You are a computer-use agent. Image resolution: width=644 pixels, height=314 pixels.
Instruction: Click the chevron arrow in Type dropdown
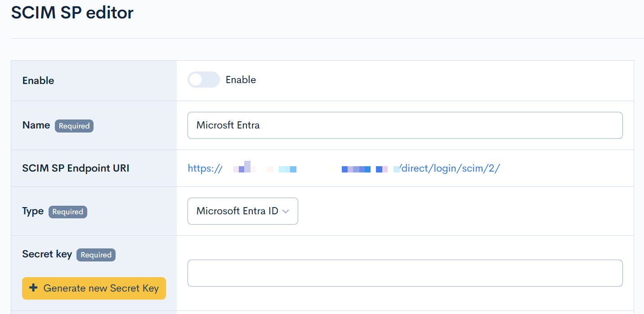click(x=285, y=212)
